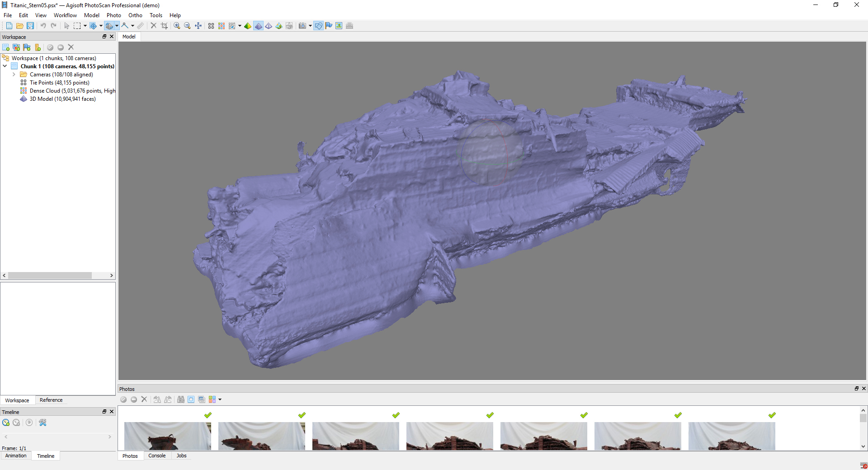Add a chunk in the Workspace pane
Screen dimensions: 868x470
pyautogui.click(x=6, y=47)
